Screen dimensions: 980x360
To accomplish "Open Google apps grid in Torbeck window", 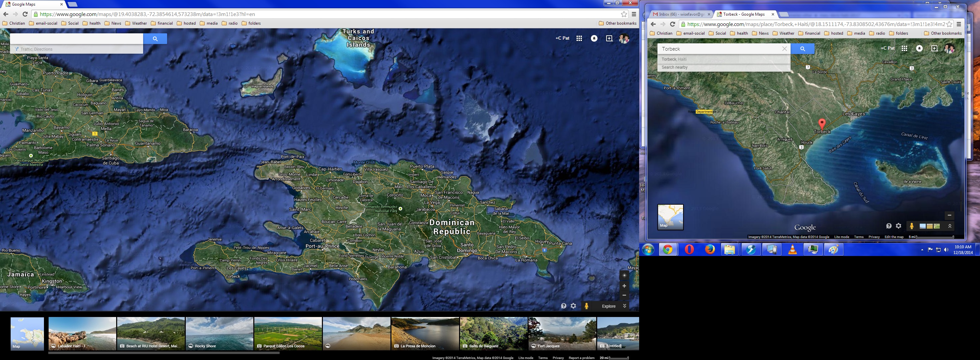I will 904,48.
